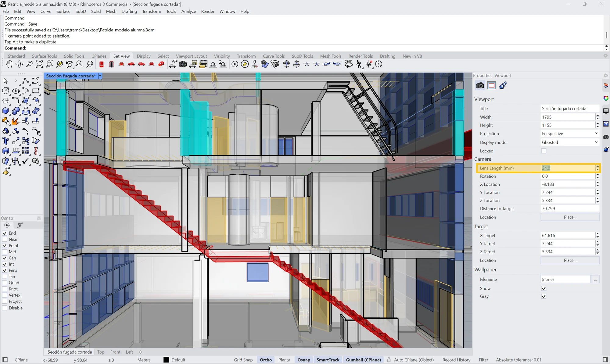Open the Analyze menu

click(188, 11)
